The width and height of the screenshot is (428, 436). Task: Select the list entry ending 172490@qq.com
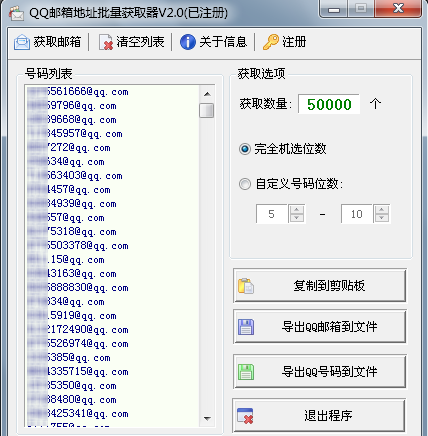coord(78,330)
